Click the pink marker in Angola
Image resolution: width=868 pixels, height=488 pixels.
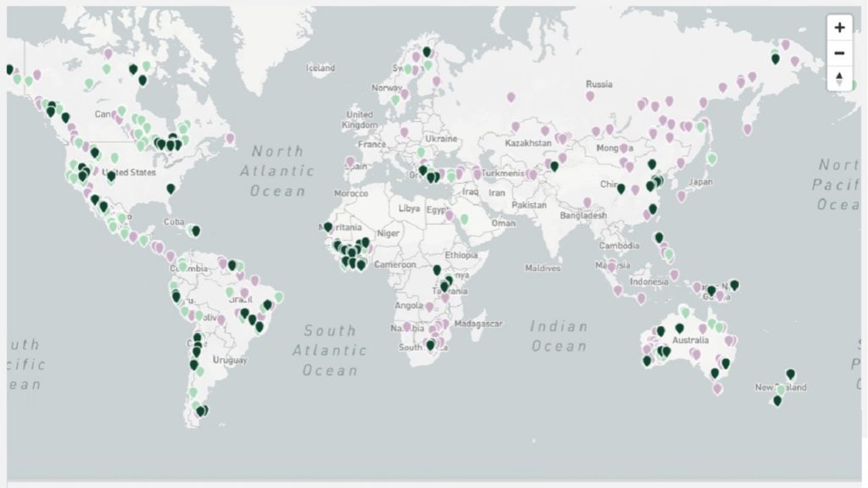[429, 307]
